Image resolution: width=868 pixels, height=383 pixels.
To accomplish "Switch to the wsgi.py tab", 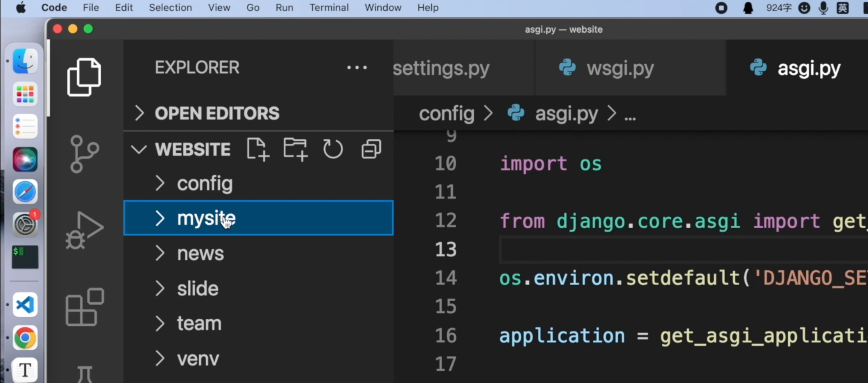I will pos(630,68).
